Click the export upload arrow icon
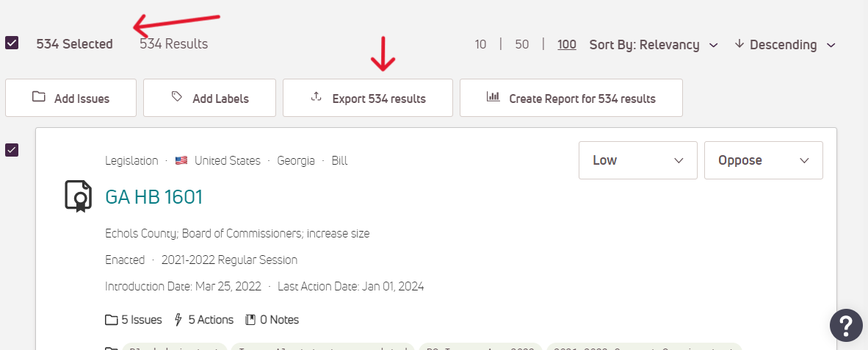This screenshot has height=350, width=868. point(316,97)
